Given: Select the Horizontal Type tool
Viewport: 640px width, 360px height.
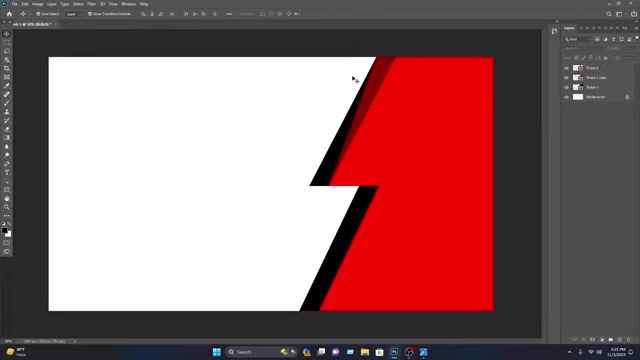Looking at the screenshot, I should point(7,172).
